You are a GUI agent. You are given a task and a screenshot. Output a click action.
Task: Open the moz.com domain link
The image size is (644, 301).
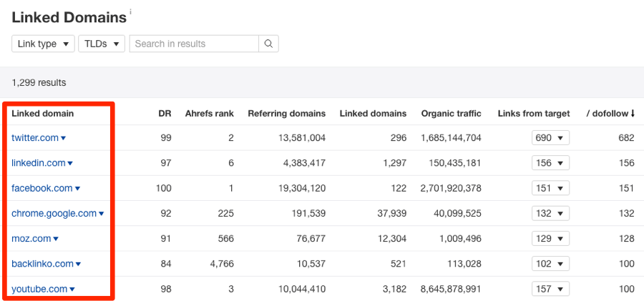point(31,239)
